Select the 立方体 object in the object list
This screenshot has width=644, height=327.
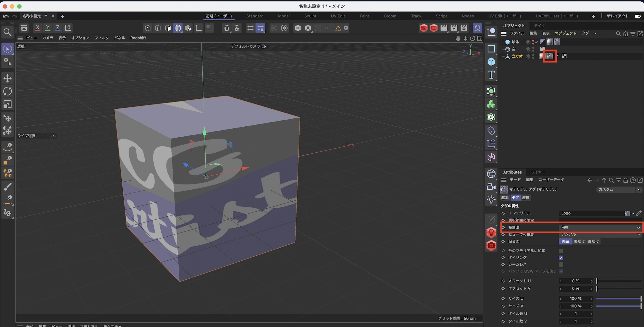(x=517, y=56)
